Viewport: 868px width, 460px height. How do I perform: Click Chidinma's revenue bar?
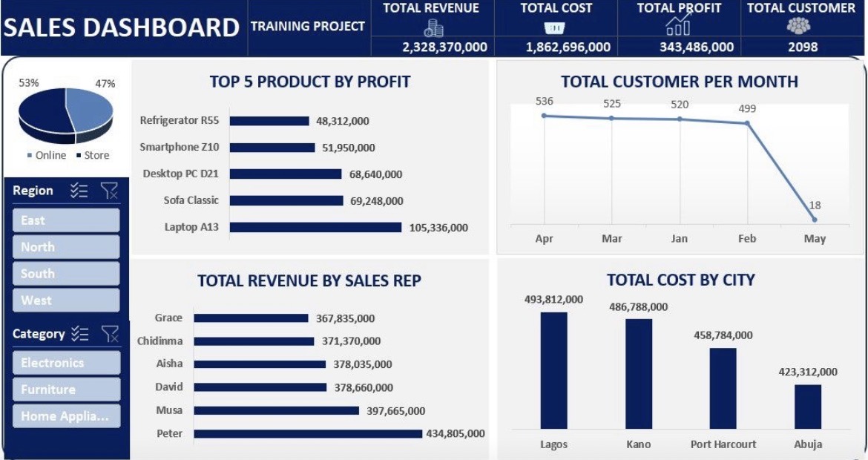point(254,341)
